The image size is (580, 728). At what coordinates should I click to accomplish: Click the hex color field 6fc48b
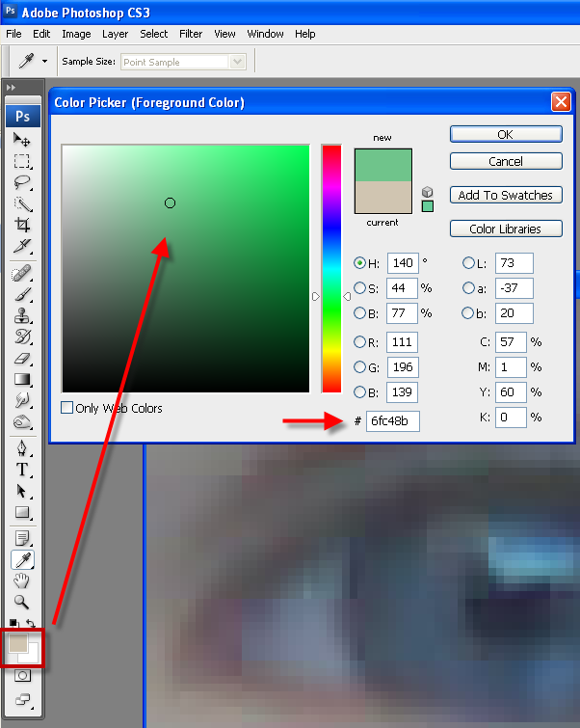[392, 421]
